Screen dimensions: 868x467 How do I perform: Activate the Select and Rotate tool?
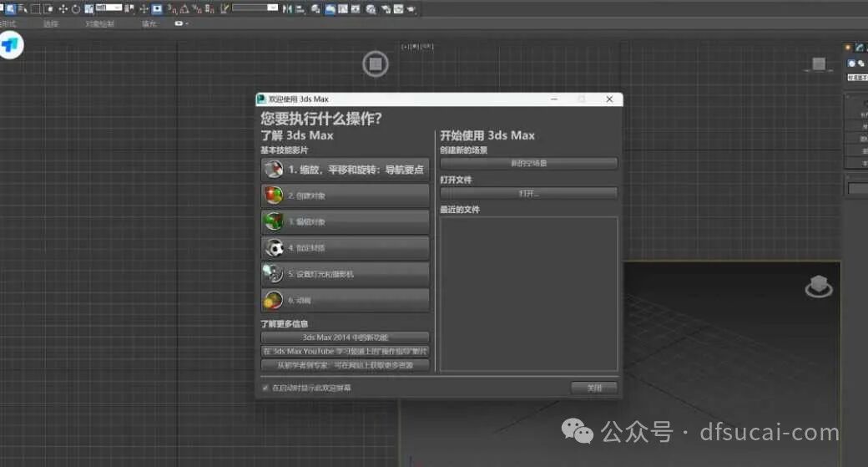click(76, 9)
